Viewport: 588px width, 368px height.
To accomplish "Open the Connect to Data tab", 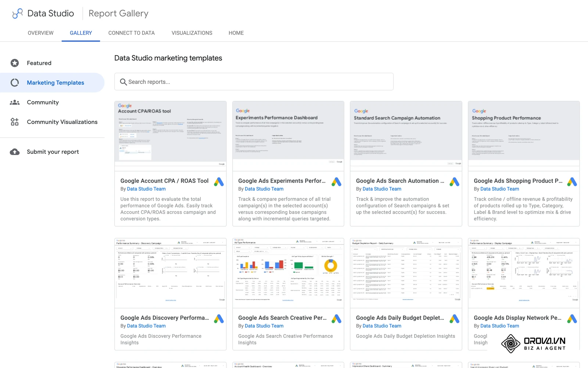I will point(132,33).
